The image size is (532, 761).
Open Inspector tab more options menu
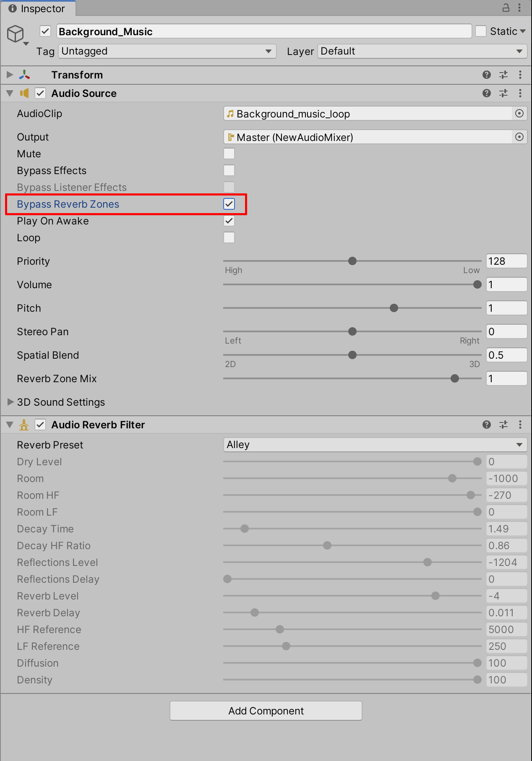[520, 8]
